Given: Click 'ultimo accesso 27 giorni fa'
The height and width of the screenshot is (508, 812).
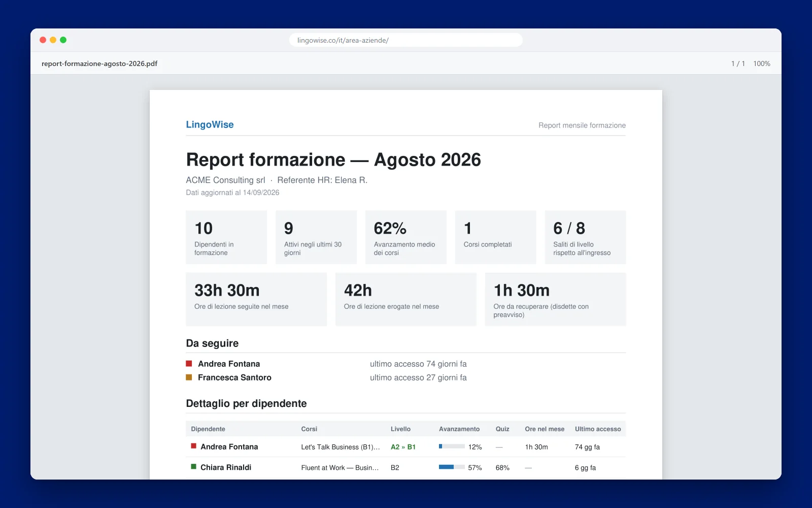Looking at the screenshot, I should (418, 377).
